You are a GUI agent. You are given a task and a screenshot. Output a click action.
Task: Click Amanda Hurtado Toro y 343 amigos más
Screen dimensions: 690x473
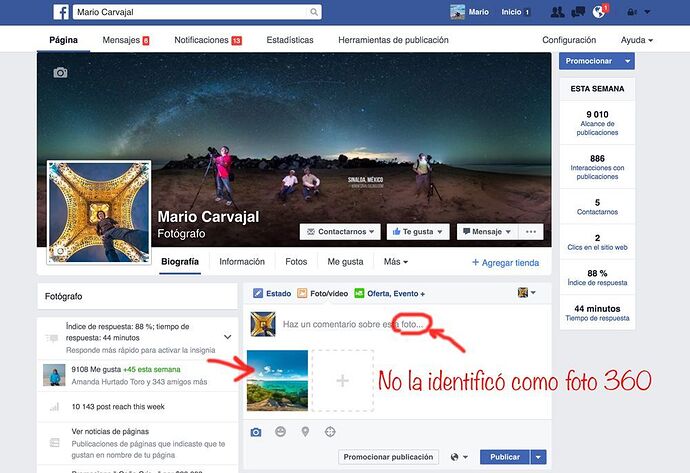(x=139, y=381)
